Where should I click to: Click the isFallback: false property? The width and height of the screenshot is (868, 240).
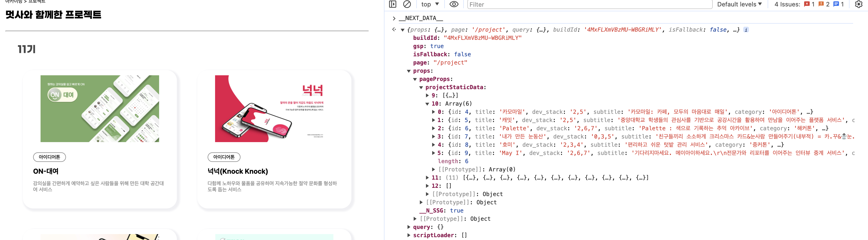(442, 54)
